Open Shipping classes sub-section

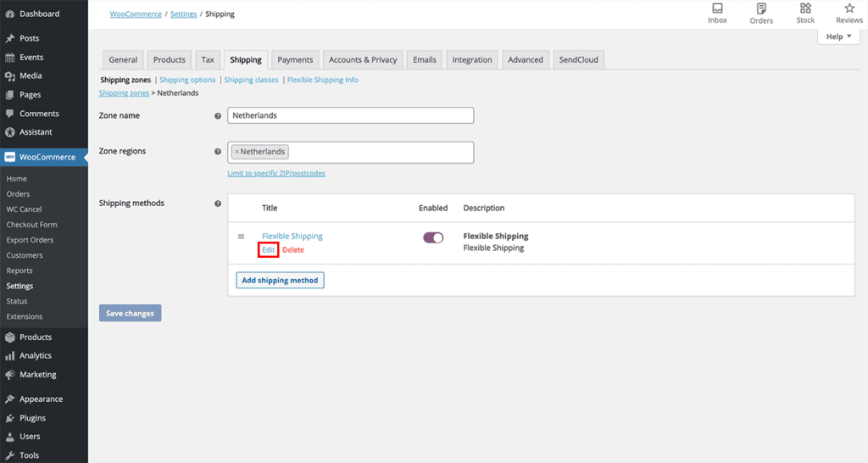click(x=251, y=80)
